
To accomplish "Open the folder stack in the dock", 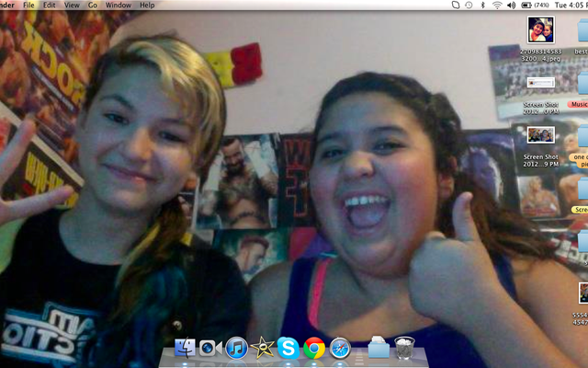I will click(378, 349).
